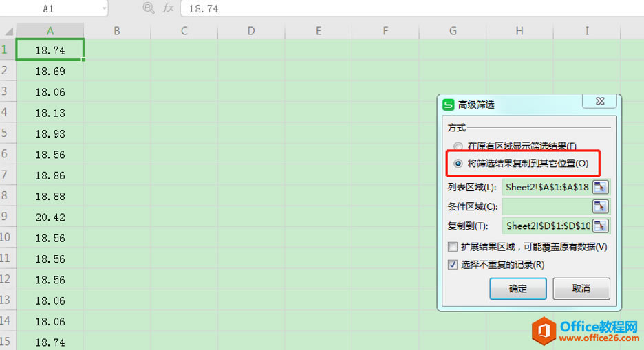Select 将筛选结果复制到其它位置 radio option
Screen dimensions: 644x350
click(x=458, y=163)
